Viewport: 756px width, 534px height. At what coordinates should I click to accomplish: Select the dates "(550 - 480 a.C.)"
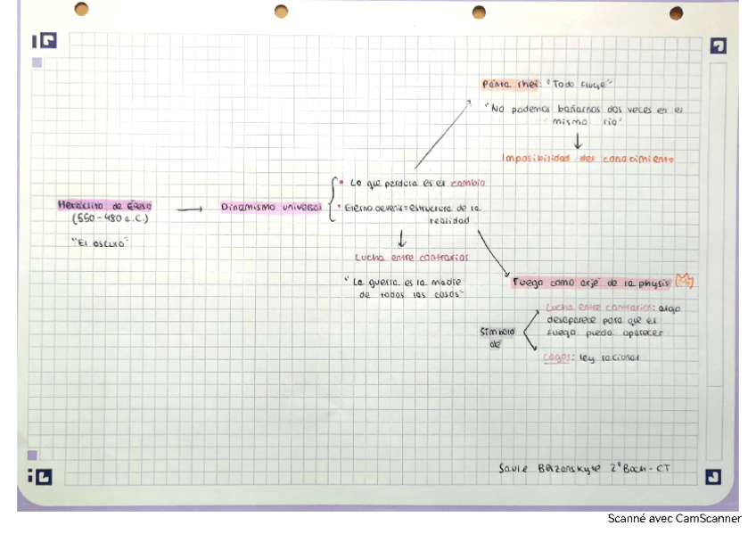[x=111, y=218]
